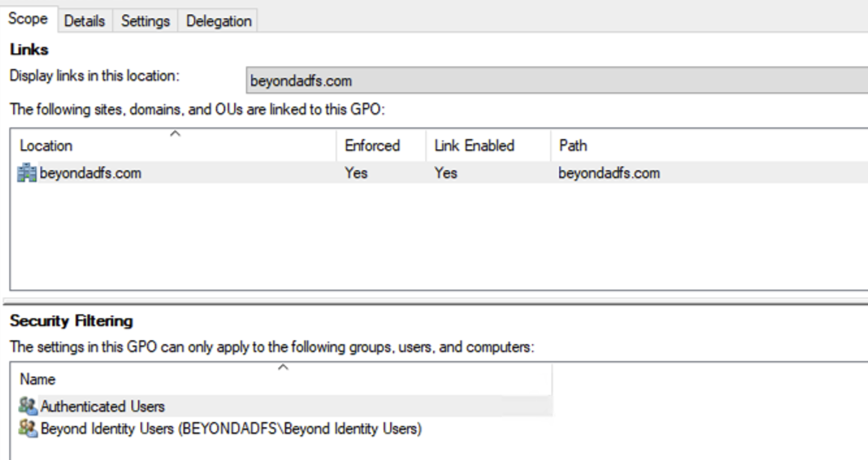Screen dimensions: 868x460
Task: Click the Link Enabled column header
Action: pyautogui.click(x=474, y=146)
